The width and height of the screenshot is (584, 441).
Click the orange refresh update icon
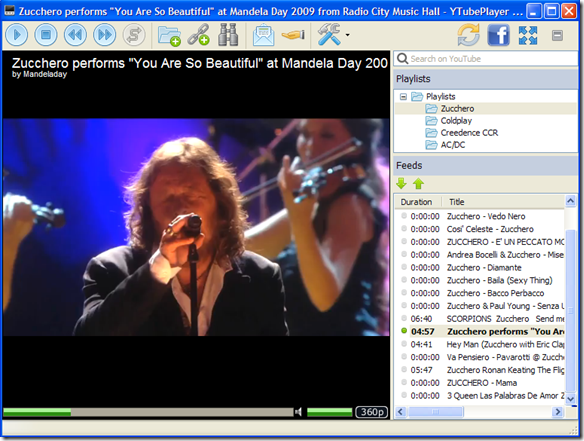pyautogui.click(x=469, y=35)
